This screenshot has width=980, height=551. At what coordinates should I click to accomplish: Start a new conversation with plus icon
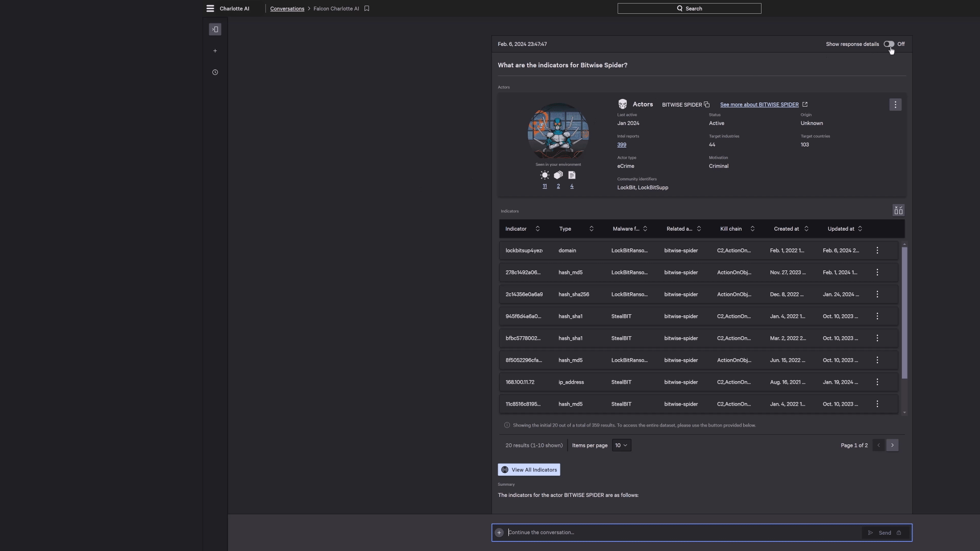pyautogui.click(x=215, y=51)
